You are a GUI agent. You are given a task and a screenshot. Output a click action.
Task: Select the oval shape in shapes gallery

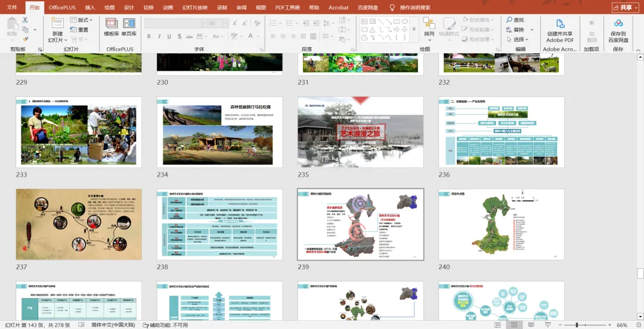tap(404, 21)
